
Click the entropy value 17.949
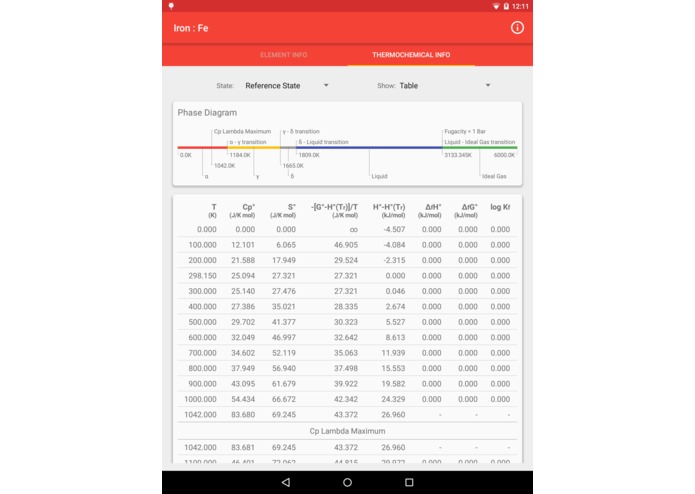tap(284, 261)
